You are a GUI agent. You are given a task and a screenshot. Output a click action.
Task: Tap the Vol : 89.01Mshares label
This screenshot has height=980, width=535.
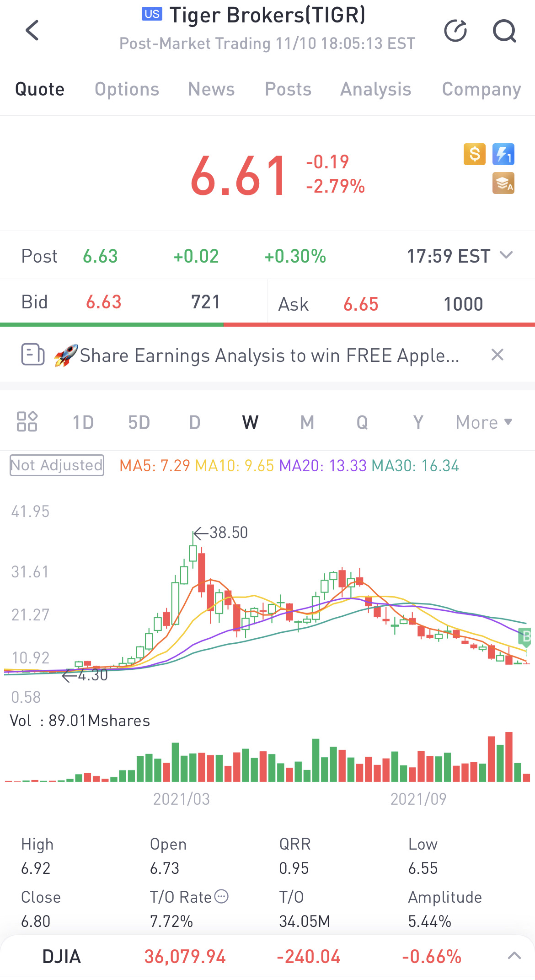click(x=80, y=721)
